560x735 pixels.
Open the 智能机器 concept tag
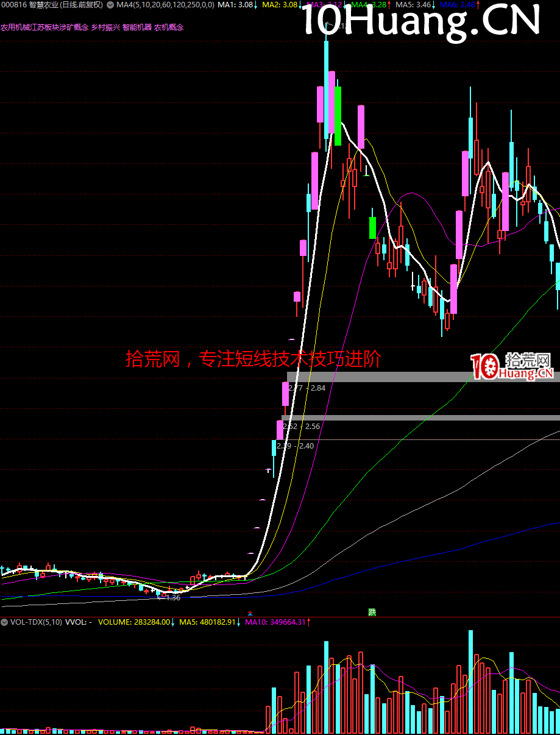pos(137,27)
